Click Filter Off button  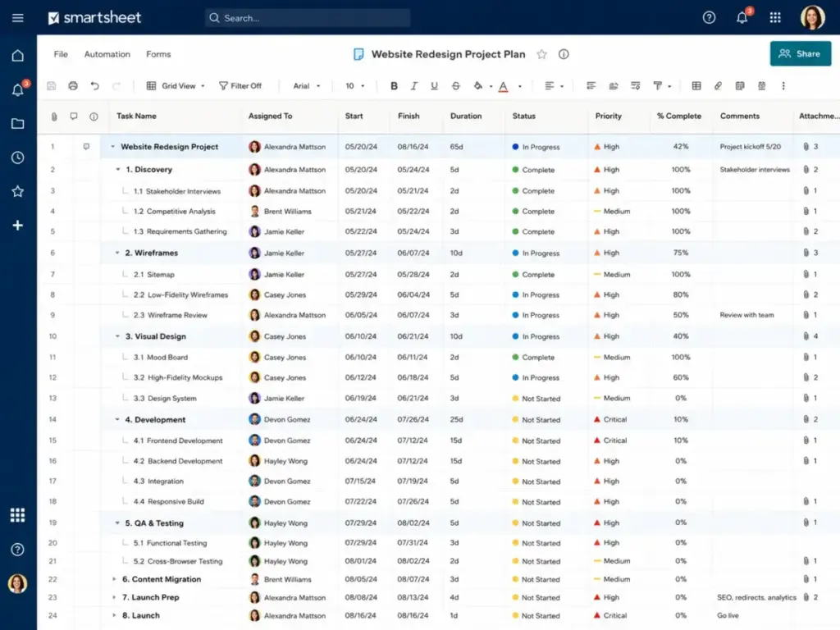240,85
